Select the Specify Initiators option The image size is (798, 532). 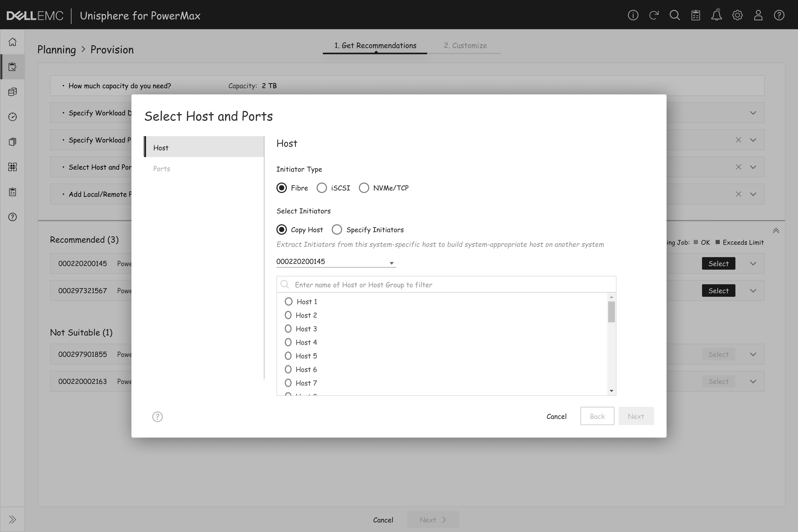[x=337, y=230]
